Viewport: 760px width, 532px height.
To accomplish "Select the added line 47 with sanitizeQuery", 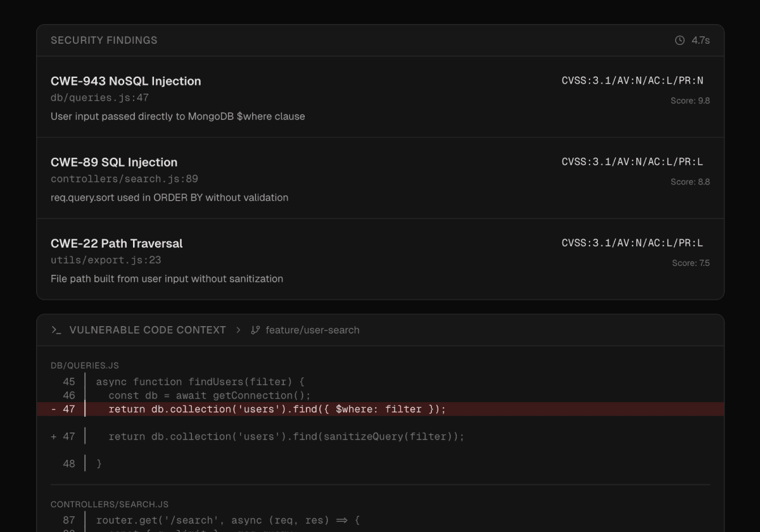I will 286,436.
